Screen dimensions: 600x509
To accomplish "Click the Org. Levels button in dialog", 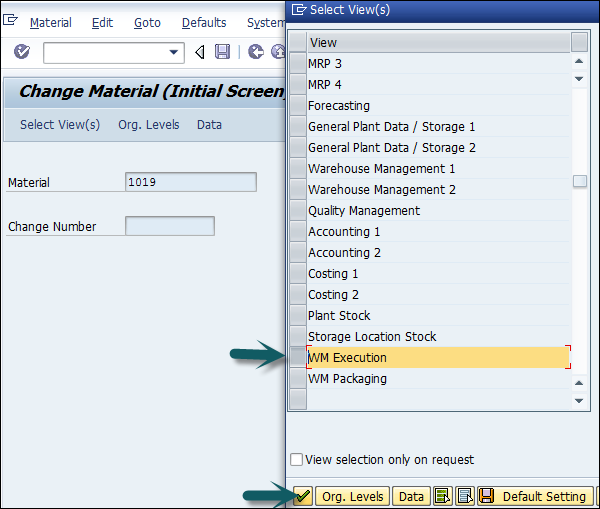I will point(352,496).
